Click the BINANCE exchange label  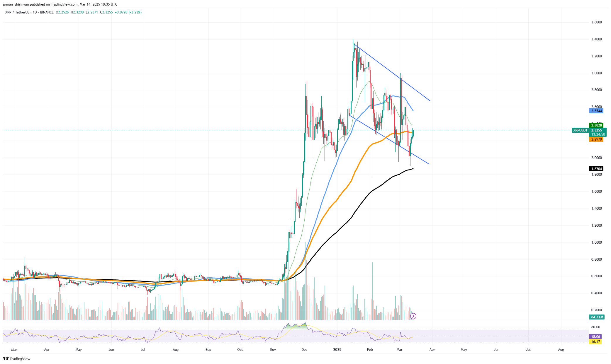[47, 12]
